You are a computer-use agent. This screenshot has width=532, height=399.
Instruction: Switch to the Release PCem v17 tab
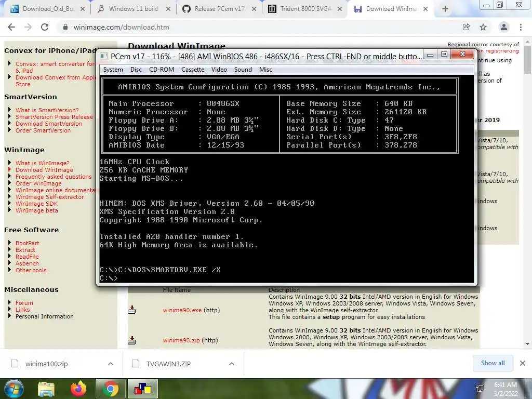[x=219, y=9]
